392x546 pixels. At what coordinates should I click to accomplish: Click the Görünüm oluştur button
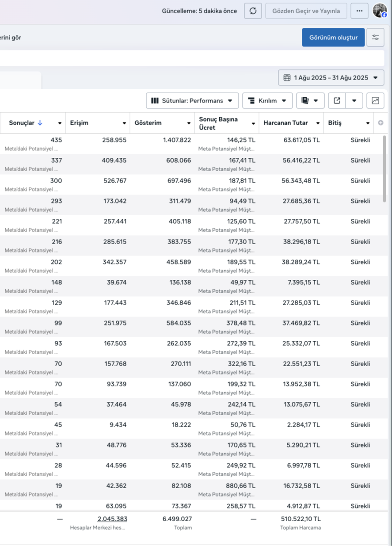(333, 38)
